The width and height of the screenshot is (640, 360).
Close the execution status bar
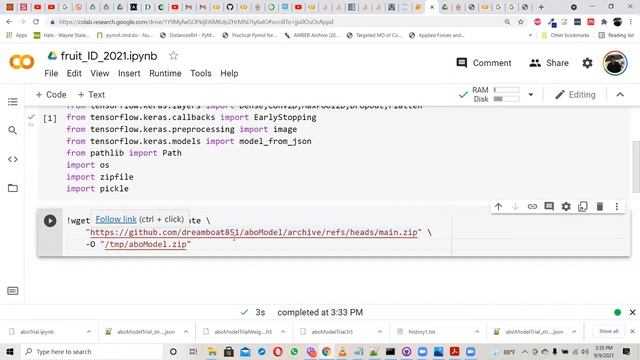point(632,312)
